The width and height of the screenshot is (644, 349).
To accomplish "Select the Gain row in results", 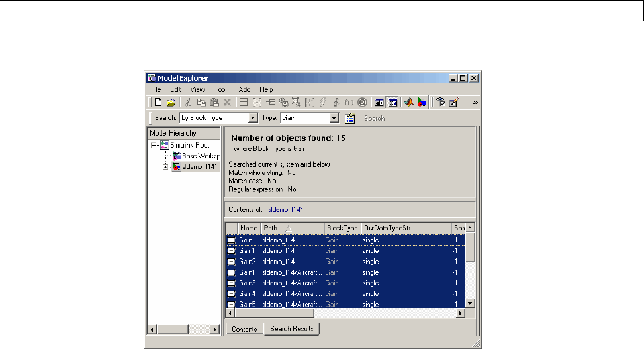I will click(x=345, y=240).
